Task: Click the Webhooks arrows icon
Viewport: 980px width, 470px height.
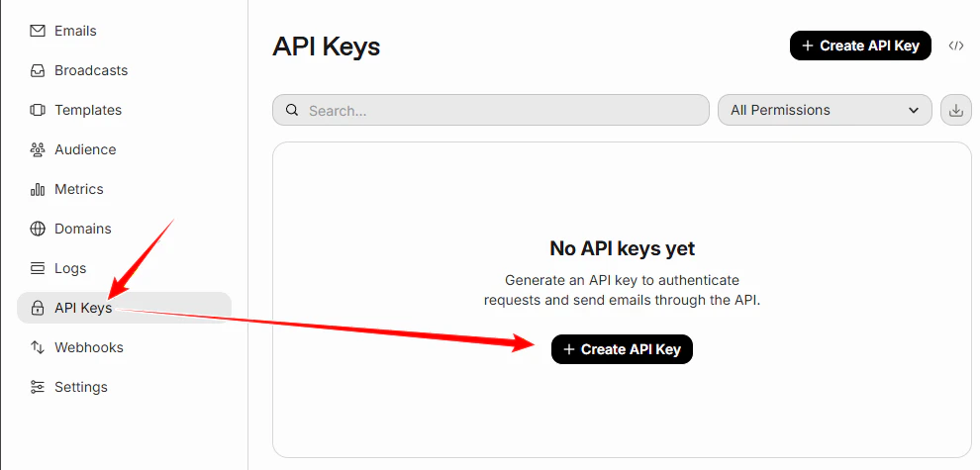Action: click(38, 347)
